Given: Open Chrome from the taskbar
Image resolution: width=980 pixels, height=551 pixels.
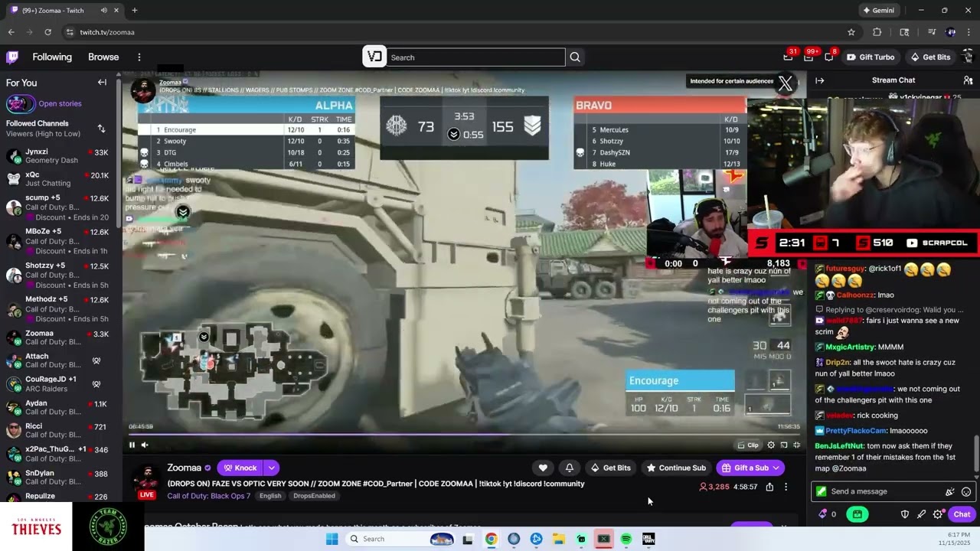Looking at the screenshot, I should click(x=491, y=539).
